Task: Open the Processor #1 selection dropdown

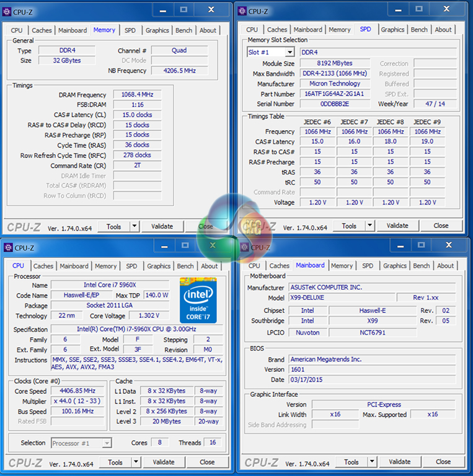Action: click(x=107, y=443)
